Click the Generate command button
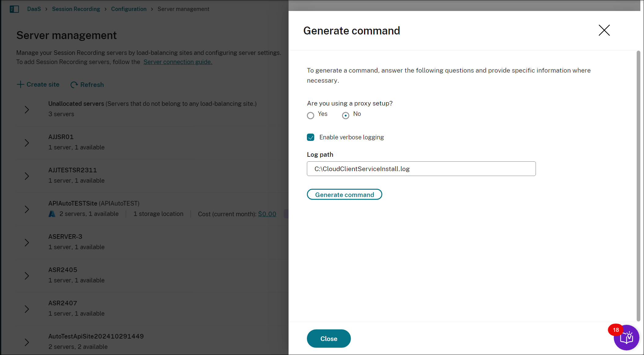 [x=344, y=195]
